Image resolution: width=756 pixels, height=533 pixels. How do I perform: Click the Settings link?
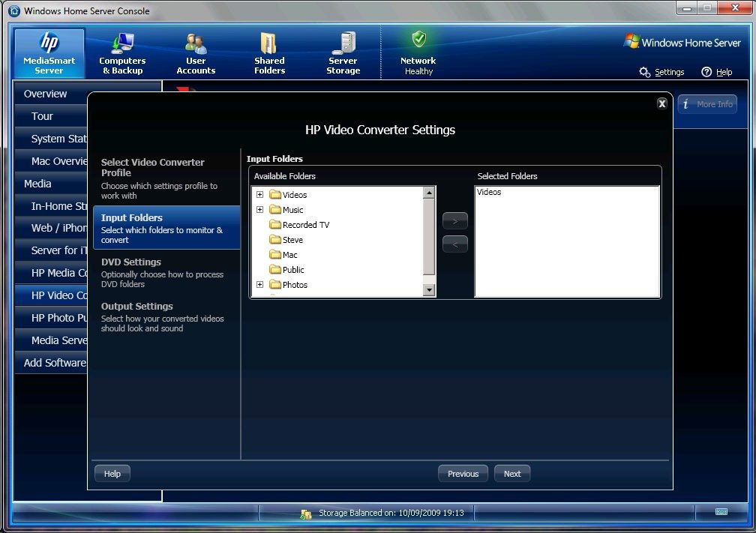[669, 72]
